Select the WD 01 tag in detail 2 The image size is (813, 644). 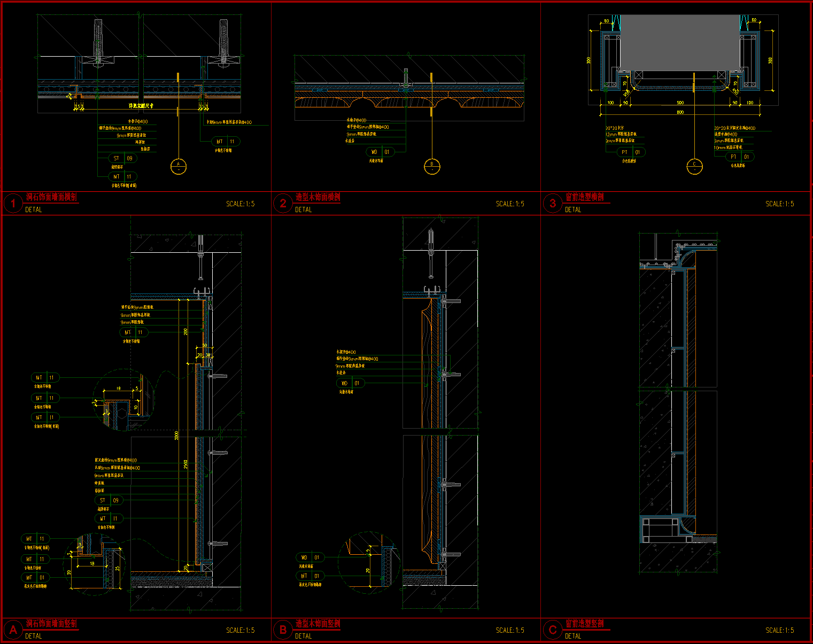click(381, 152)
